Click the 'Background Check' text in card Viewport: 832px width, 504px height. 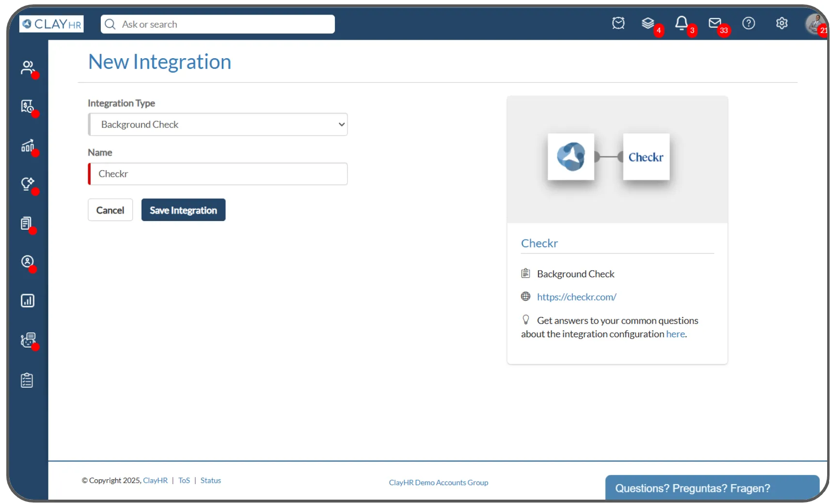[x=576, y=274]
